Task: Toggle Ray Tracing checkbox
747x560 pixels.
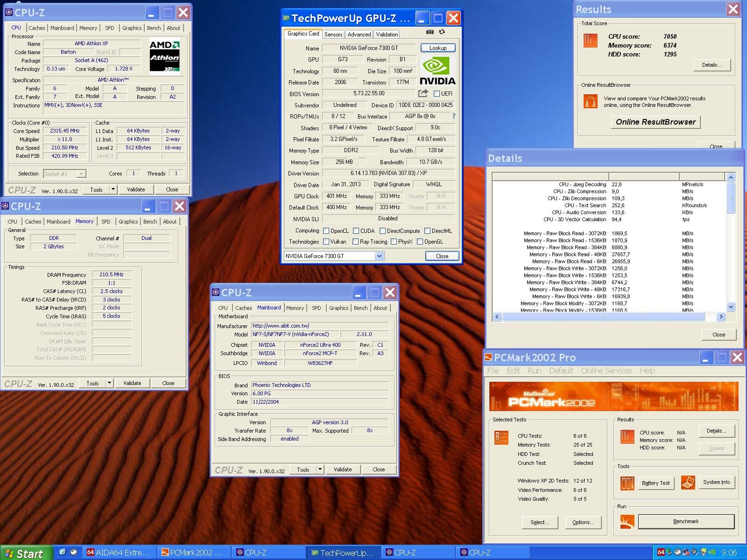Action: coord(355,241)
